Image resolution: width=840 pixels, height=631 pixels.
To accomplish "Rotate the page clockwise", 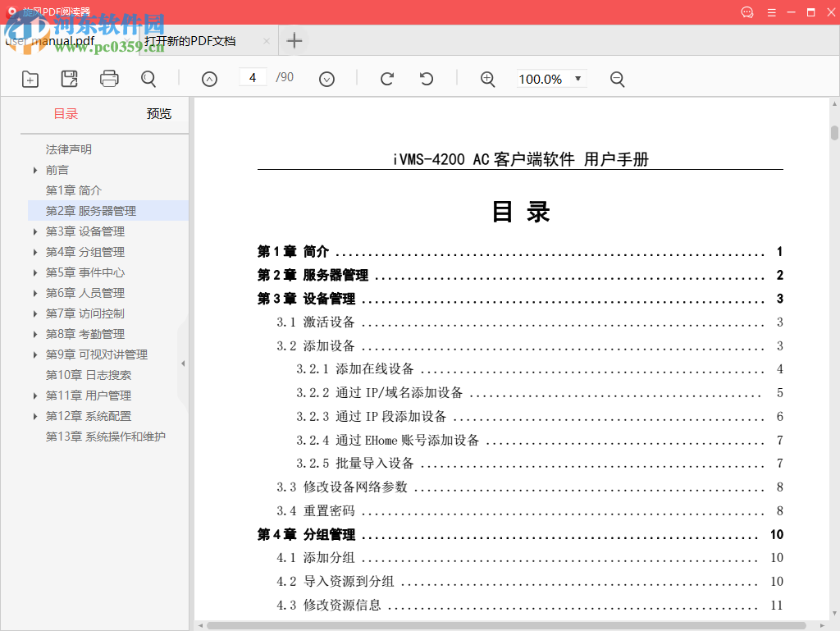I will coord(386,79).
